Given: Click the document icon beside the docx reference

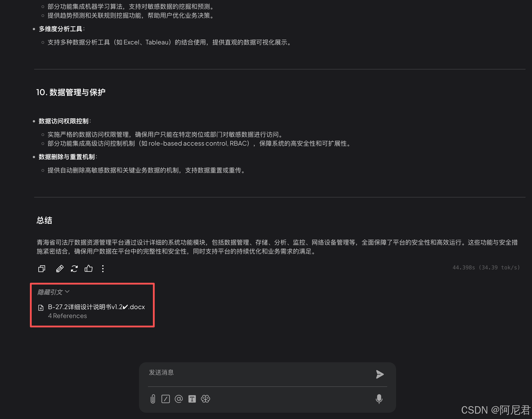Looking at the screenshot, I should [x=41, y=307].
